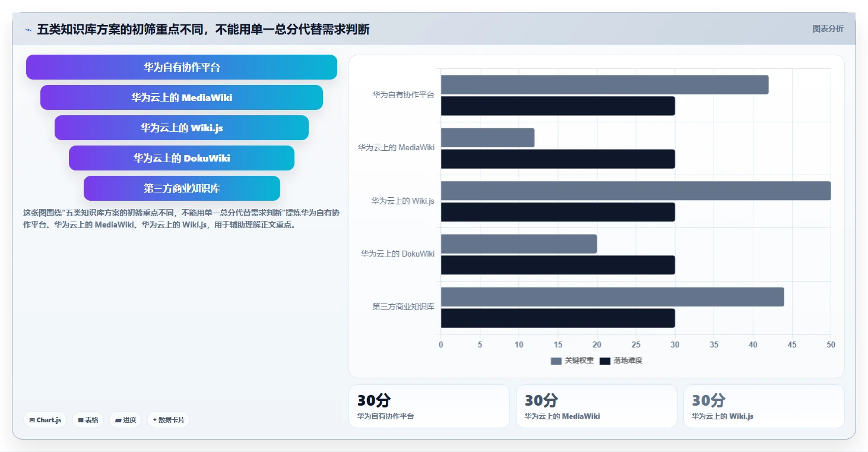Click the 落地难度 bar for 华为云上的 Wiki.js
868x452 pixels.
[557, 212]
